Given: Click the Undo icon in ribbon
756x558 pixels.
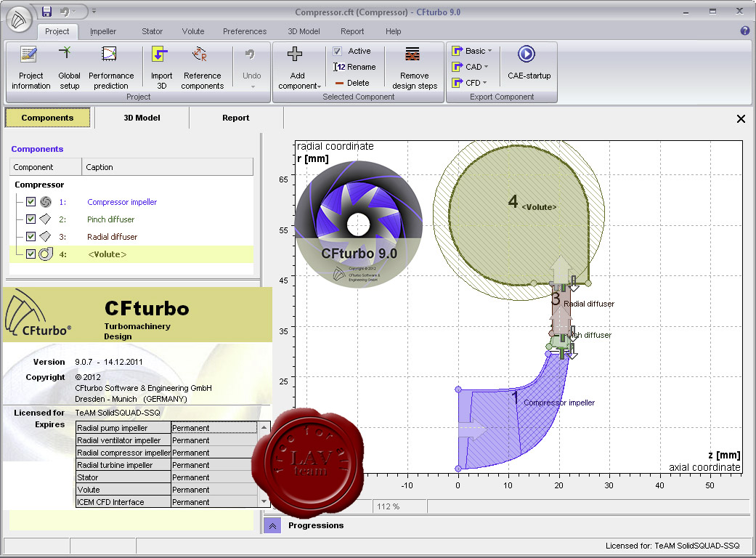Looking at the screenshot, I should (250, 54).
